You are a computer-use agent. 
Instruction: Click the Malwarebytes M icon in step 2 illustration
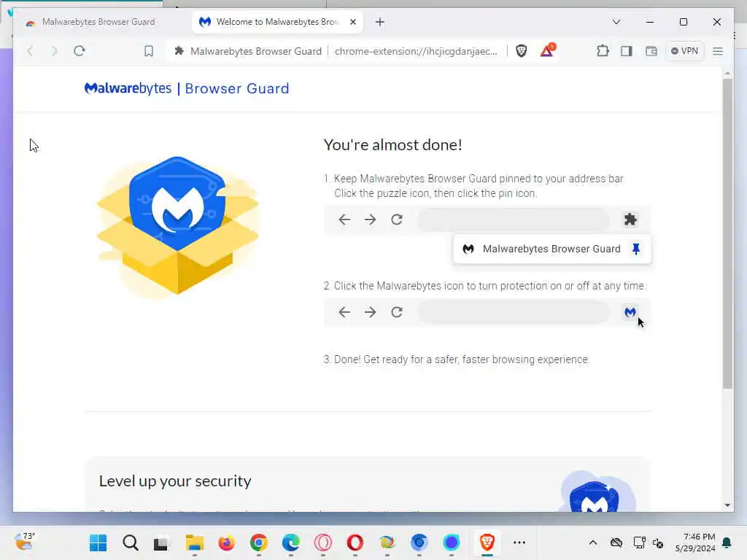(630, 312)
